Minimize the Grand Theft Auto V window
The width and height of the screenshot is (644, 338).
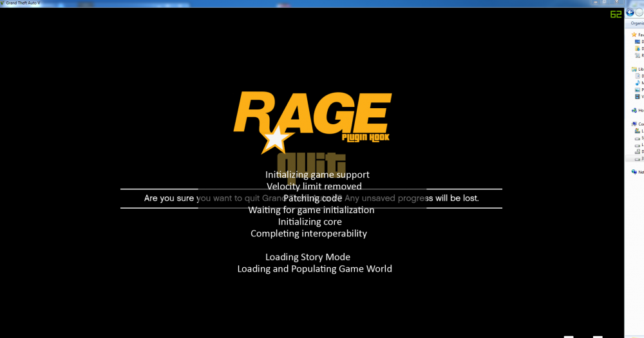(596, 2)
